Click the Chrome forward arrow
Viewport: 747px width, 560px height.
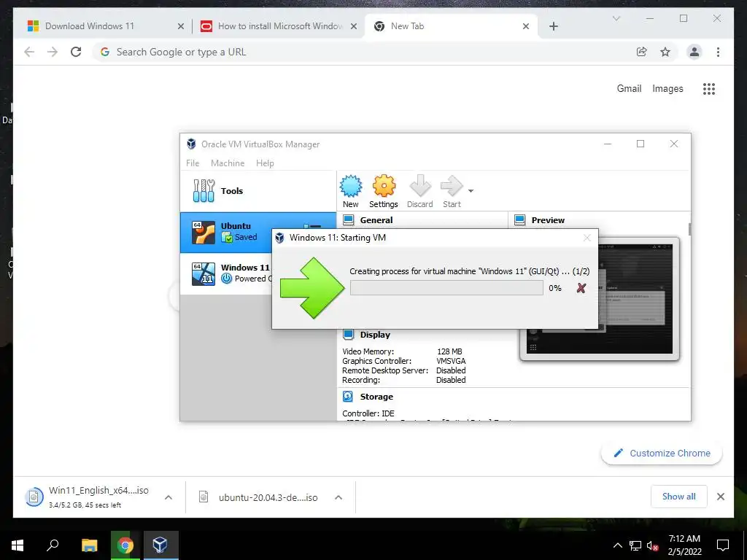(x=53, y=52)
